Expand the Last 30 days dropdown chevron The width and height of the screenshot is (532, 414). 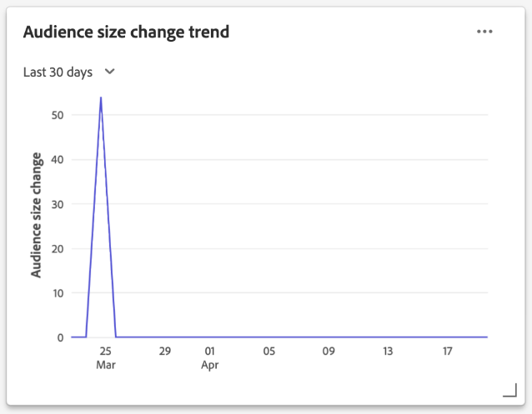[x=110, y=72]
